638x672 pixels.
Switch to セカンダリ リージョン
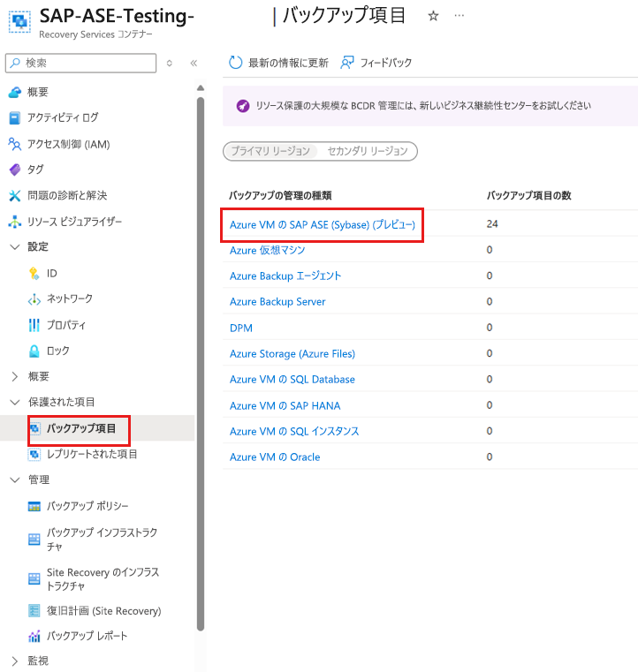coord(368,151)
